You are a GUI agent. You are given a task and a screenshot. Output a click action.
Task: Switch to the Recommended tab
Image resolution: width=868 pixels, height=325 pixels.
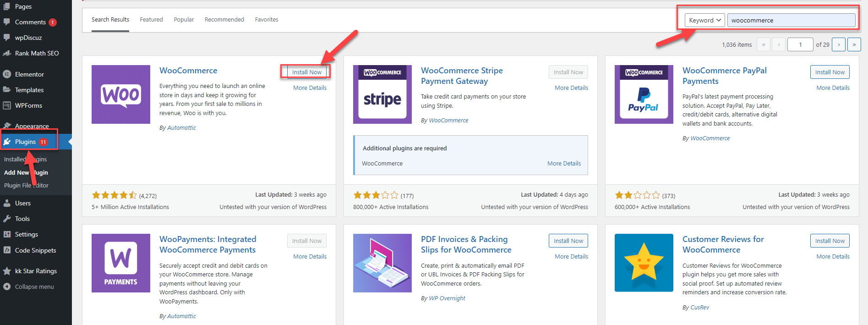224,20
